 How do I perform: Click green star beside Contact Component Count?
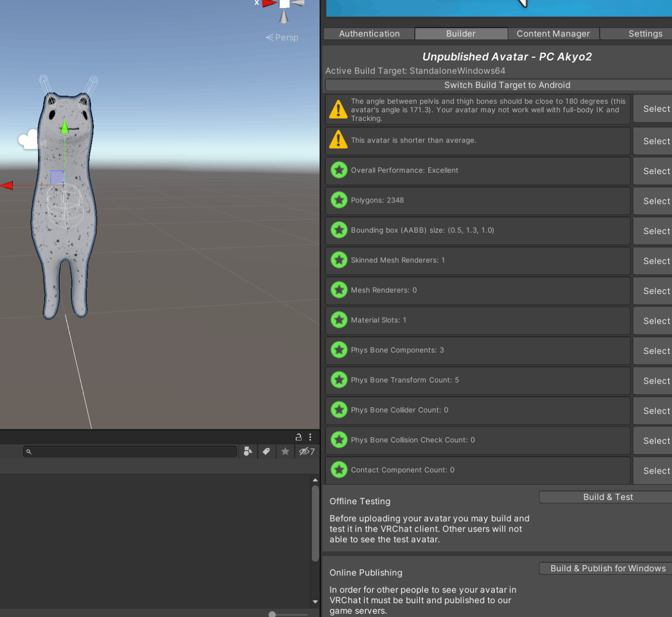point(339,470)
